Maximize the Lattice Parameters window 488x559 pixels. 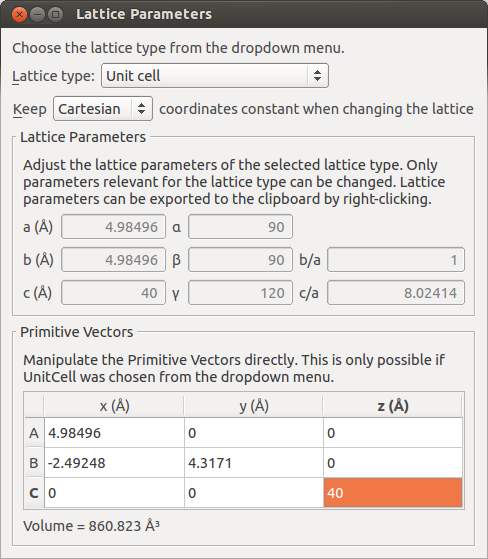tap(55, 15)
